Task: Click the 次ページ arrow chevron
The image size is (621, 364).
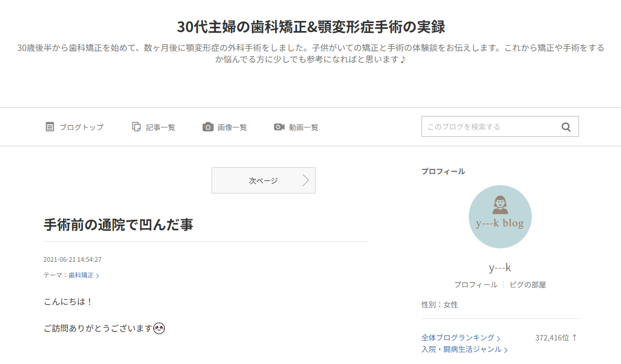Action: (304, 180)
